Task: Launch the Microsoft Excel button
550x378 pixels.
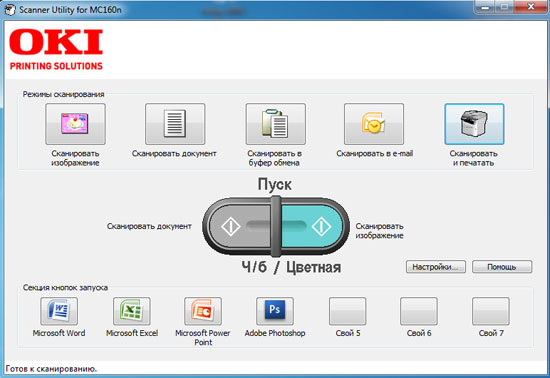Action: pos(132,311)
